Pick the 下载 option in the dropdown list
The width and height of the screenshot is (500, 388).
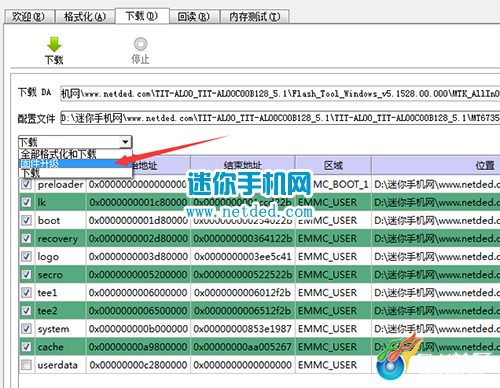[75, 173]
